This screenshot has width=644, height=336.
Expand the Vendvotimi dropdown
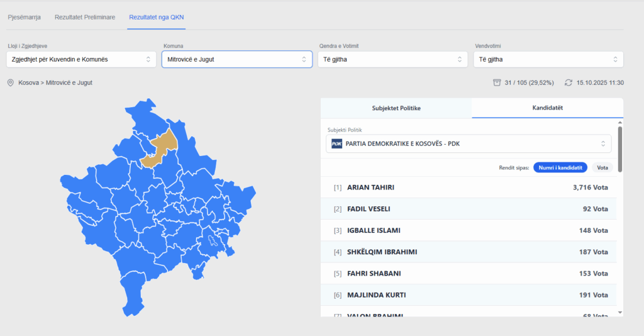pos(548,59)
